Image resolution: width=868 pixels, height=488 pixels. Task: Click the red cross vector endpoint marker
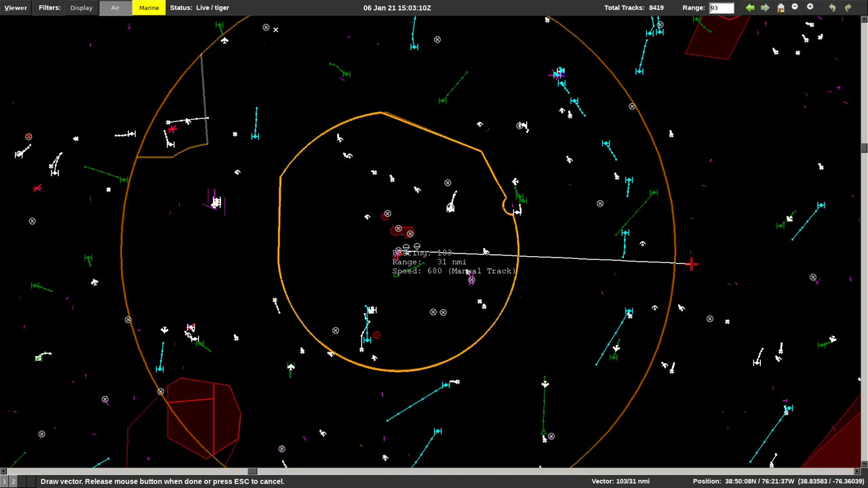(691, 264)
